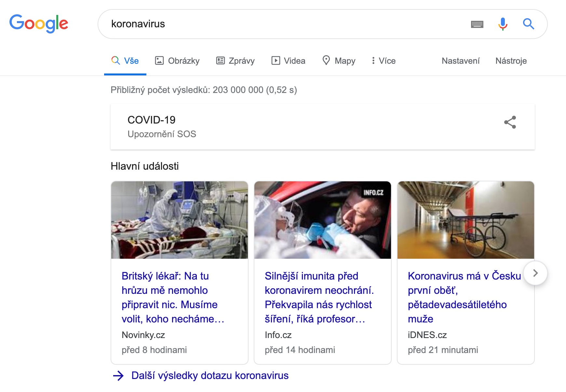Click the Google logo

point(39,23)
